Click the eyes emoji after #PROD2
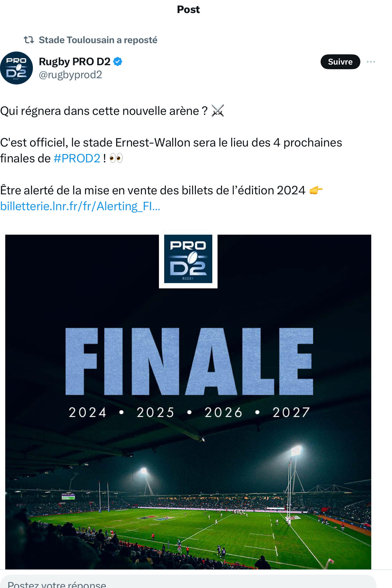The image size is (392, 588). [x=116, y=158]
